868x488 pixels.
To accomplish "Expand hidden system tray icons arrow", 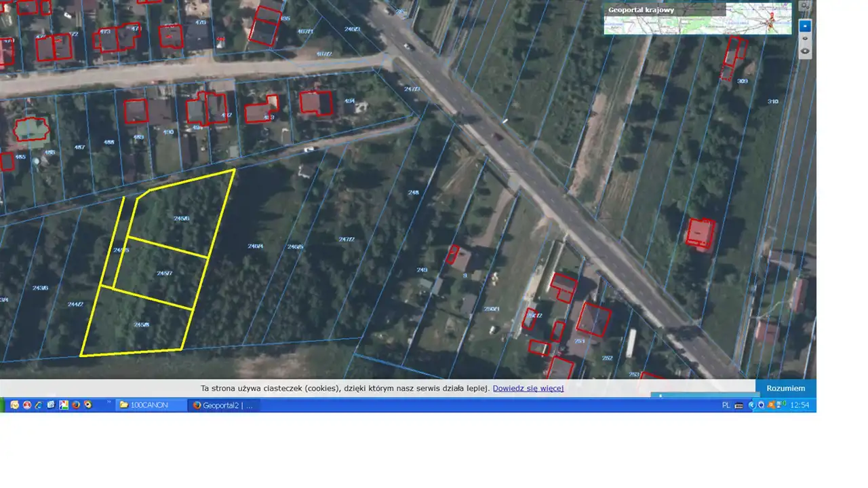I will pyautogui.click(x=751, y=405).
